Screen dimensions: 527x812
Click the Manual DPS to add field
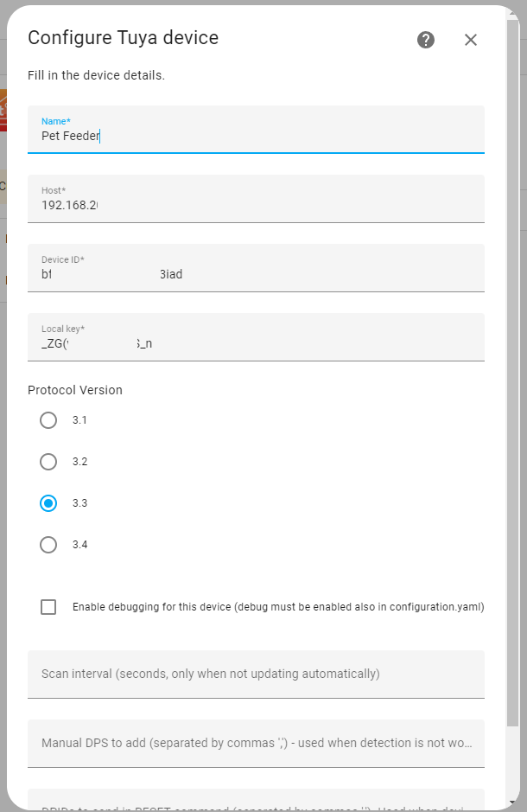(x=256, y=743)
